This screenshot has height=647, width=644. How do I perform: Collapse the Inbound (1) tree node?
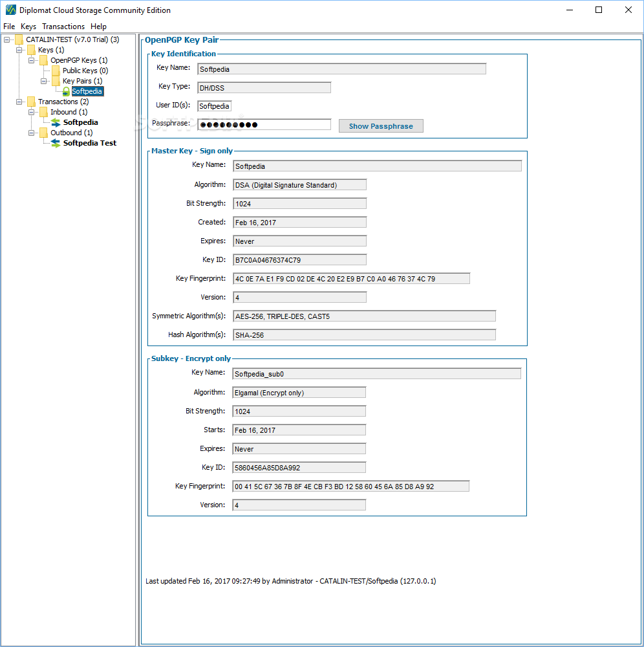click(x=31, y=112)
